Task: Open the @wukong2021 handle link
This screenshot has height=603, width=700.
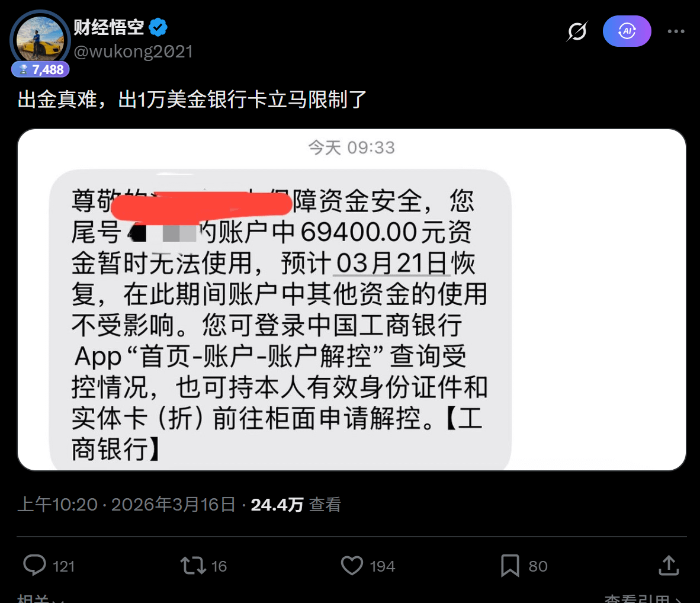Action: (x=133, y=52)
